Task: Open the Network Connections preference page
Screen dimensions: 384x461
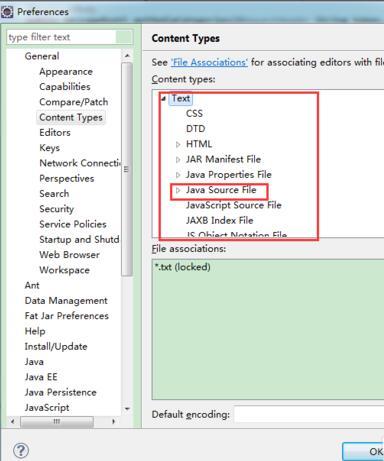Action: [x=80, y=163]
